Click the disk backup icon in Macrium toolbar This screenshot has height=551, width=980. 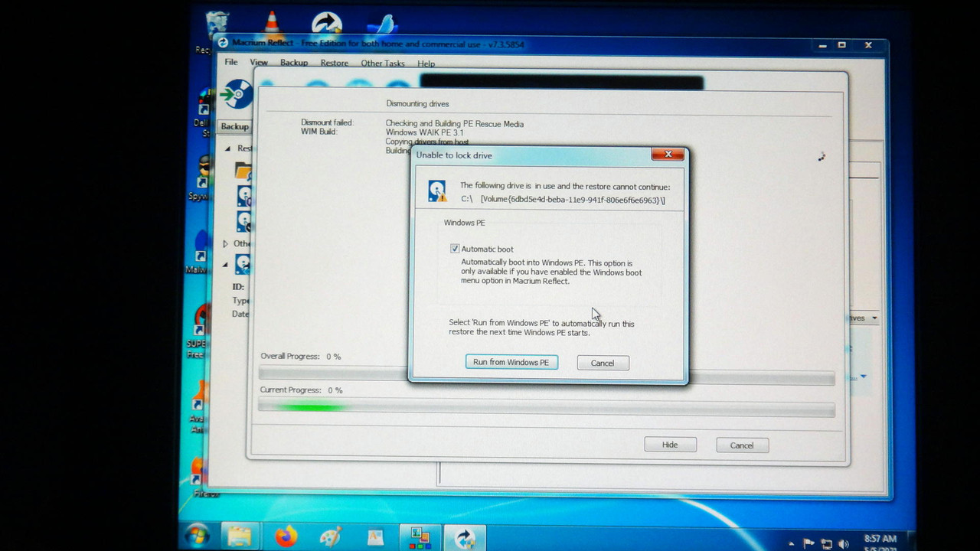click(x=237, y=95)
